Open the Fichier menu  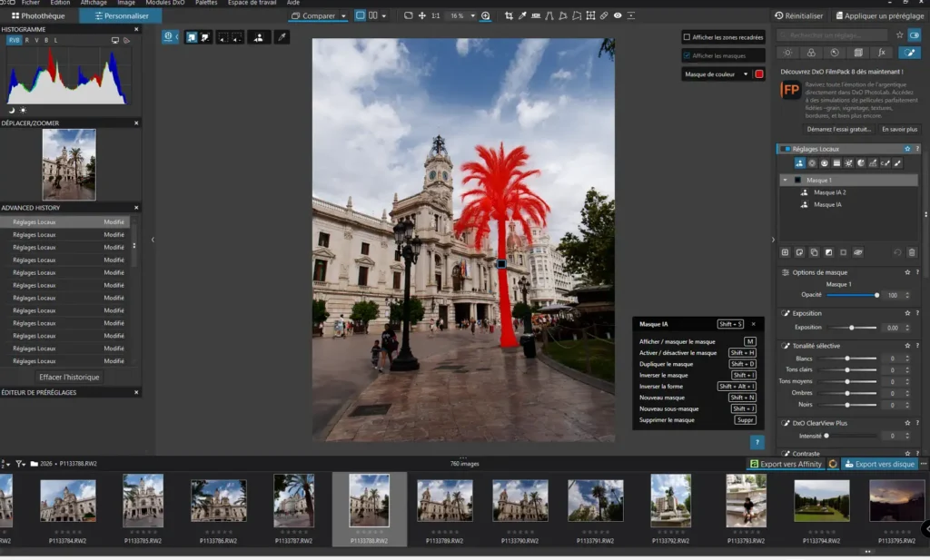tap(30, 3)
